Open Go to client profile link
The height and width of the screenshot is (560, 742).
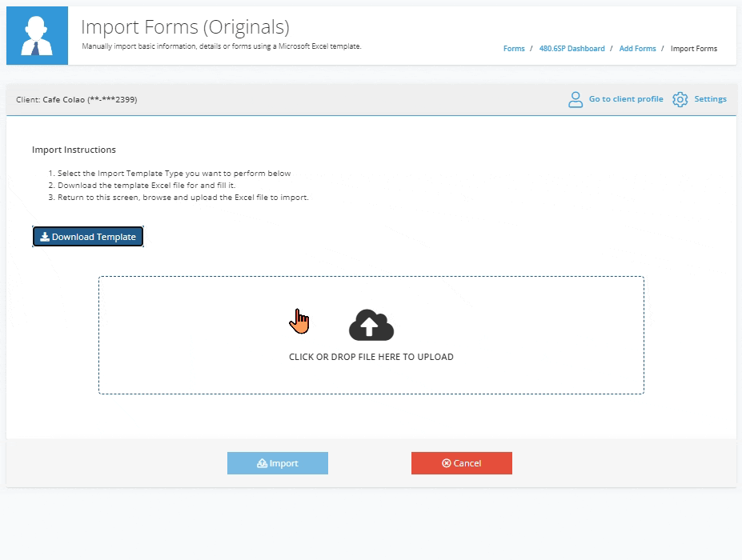coord(626,99)
